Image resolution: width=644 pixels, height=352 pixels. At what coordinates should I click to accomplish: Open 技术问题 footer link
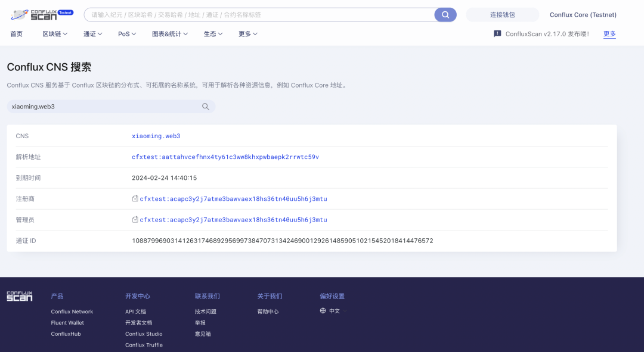(205, 311)
